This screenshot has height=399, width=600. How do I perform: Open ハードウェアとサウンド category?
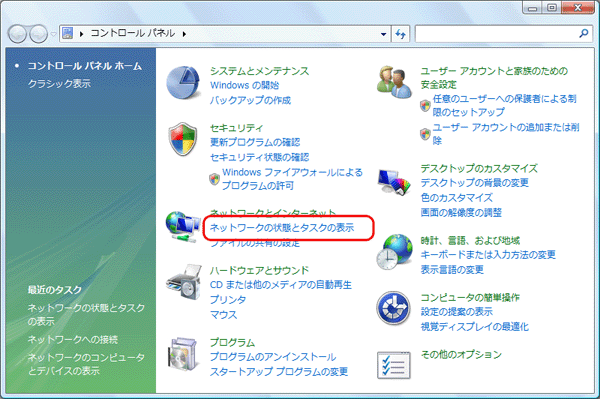tap(259, 270)
